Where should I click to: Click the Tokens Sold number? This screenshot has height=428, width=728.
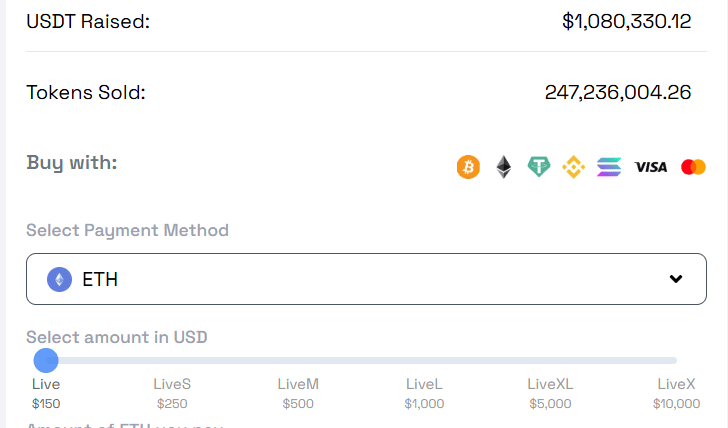coord(618,93)
